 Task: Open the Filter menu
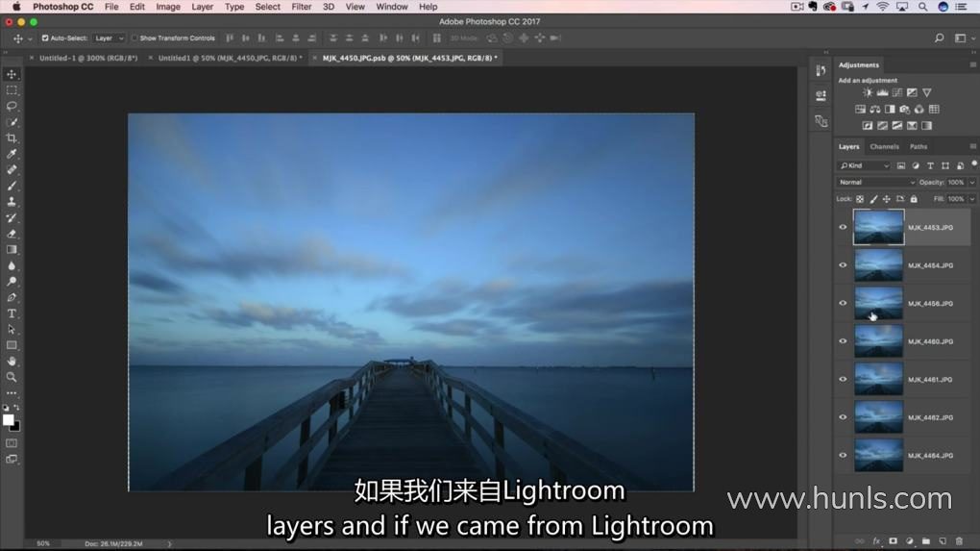point(302,7)
